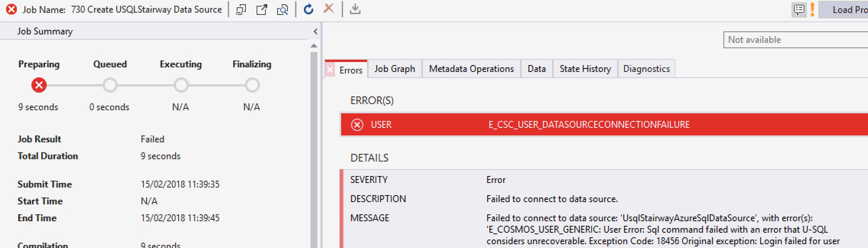Viewport: 868px width, 248px height.
Task: Open the feedback speech bubble icon
Action: click(x=799, y=10)
